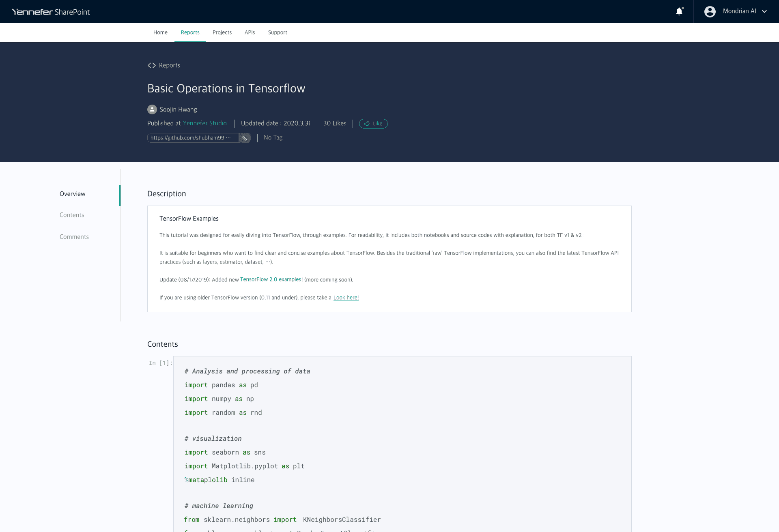Toggle the Like on this report
The image size is (779, 532).
click(373, 124)
